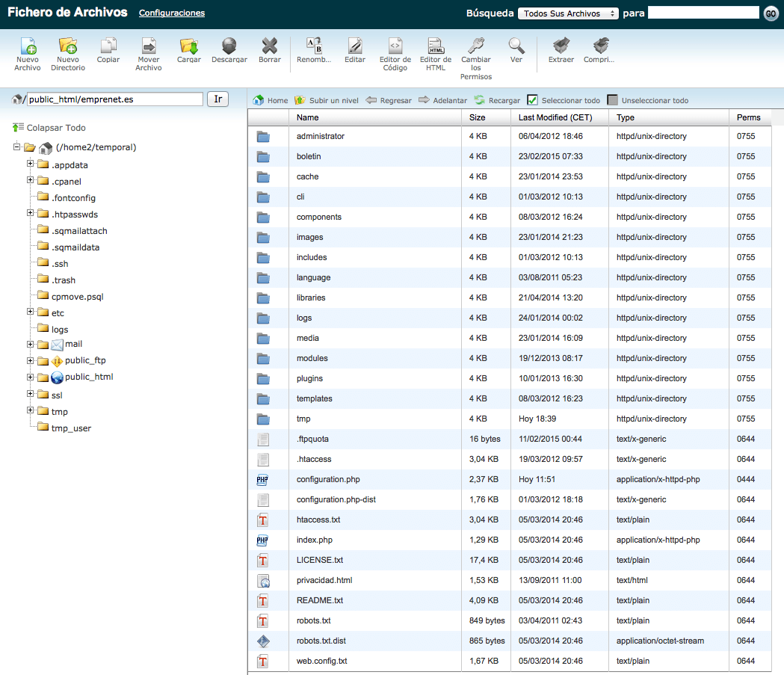Click the text icon of LICENSE.txt

(262, 561)
